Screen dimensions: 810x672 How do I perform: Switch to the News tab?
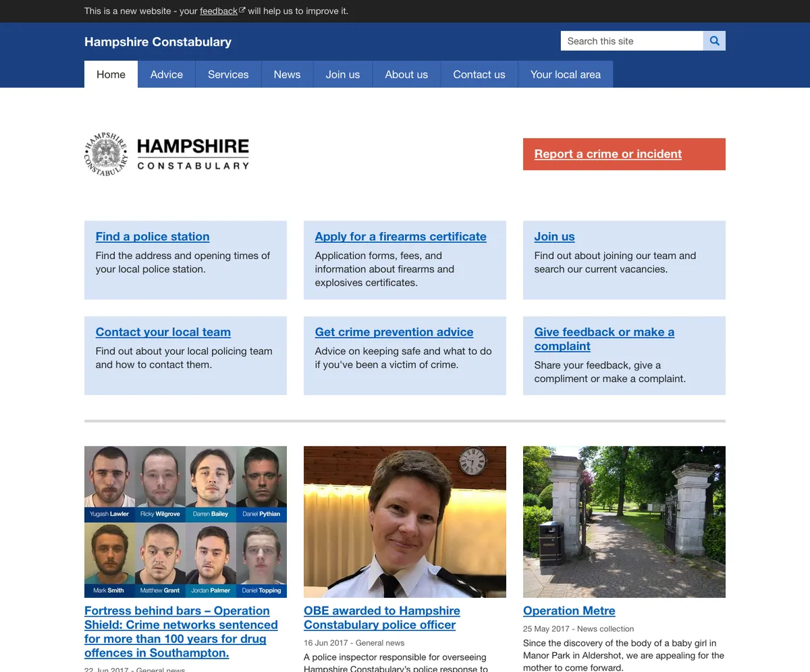pos(287,74)
